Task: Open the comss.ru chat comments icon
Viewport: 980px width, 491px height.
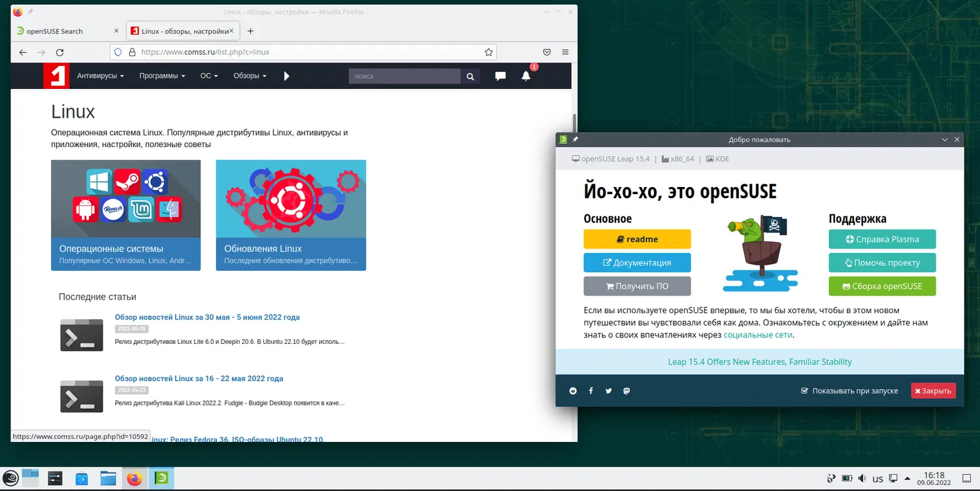Action: [x=500, y=76]
